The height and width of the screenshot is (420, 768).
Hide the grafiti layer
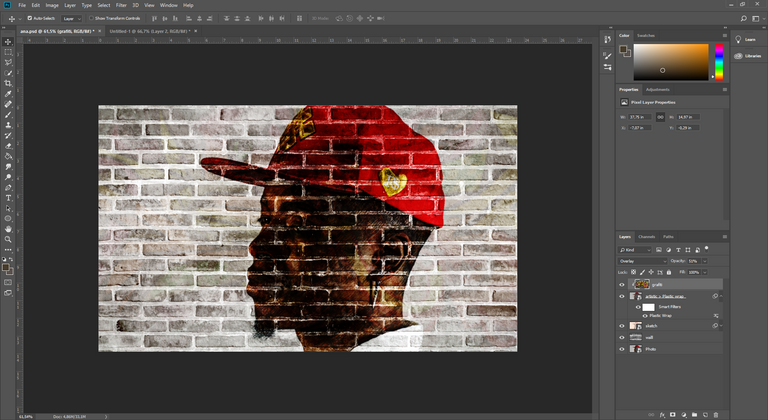622,284
